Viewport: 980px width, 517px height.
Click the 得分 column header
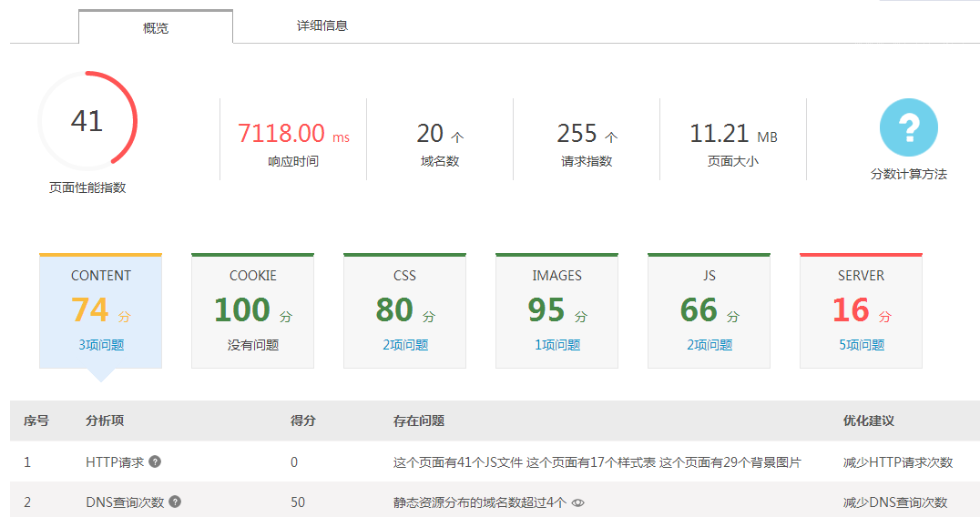tap(302, 421)
